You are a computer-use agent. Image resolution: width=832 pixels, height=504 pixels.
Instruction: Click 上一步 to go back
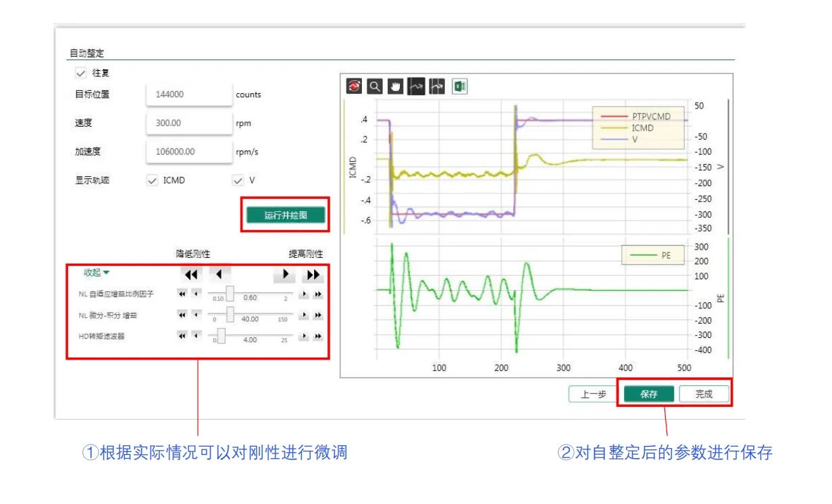coord(592,394)
